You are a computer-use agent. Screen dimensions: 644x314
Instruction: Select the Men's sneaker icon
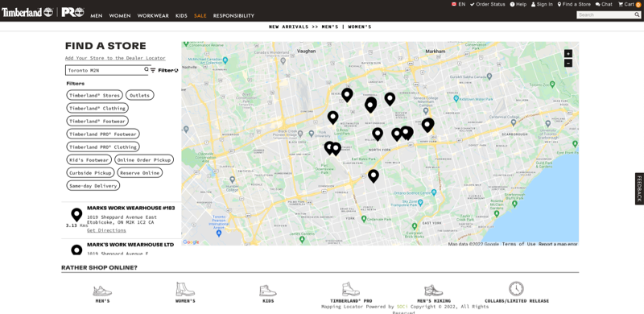(102, 291)
